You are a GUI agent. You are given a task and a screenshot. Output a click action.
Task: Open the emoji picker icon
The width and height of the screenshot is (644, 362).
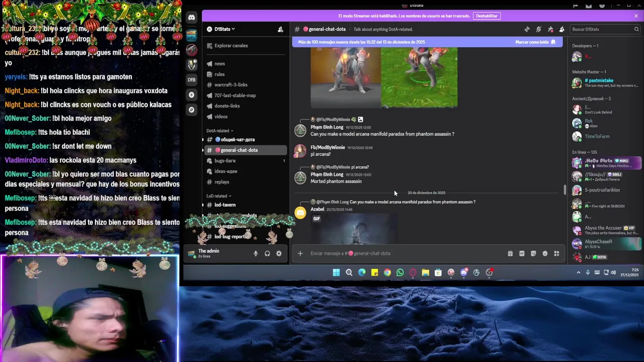click(545, 253)
